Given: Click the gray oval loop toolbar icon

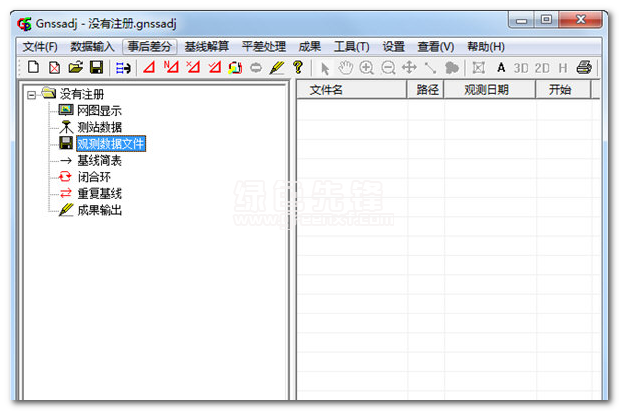Looking at the screenshot, I should point(256,68).
